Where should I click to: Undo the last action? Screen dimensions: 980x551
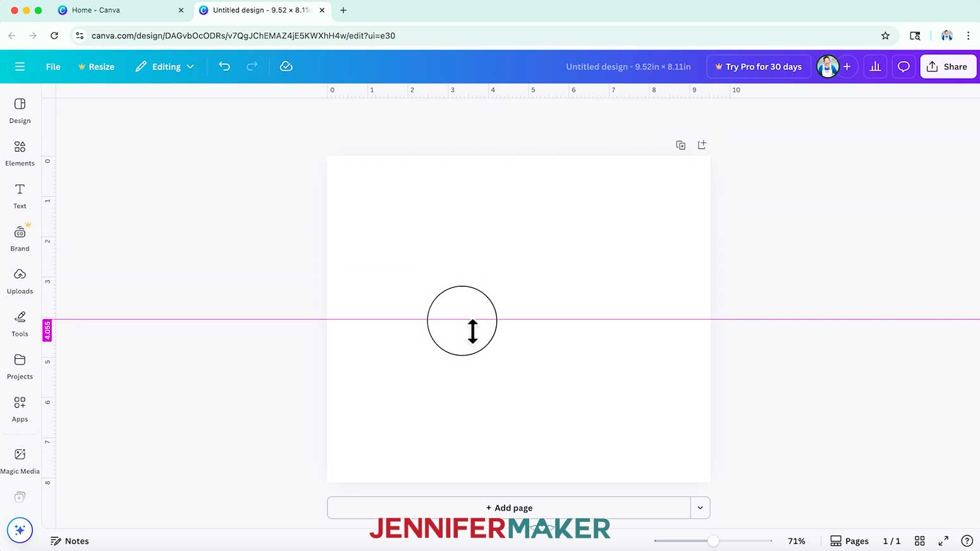(x=224, y=66)
